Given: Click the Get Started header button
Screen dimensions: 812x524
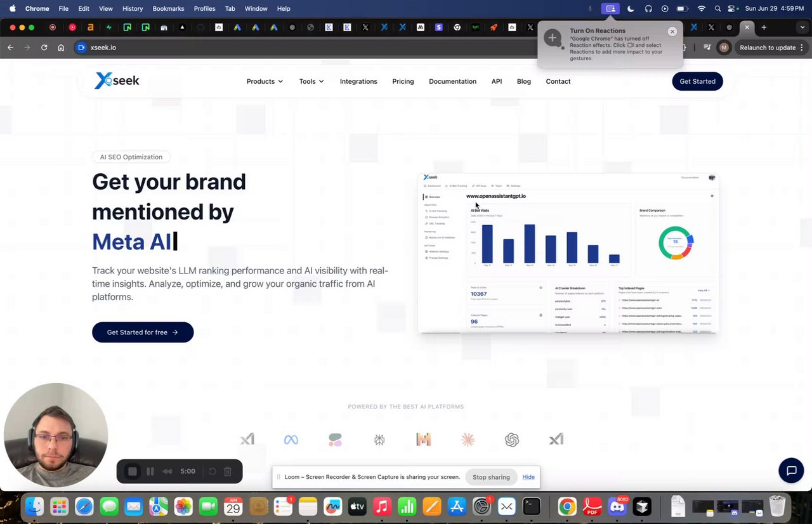Looking at the screenshot, I should click(x=697, y=81).
